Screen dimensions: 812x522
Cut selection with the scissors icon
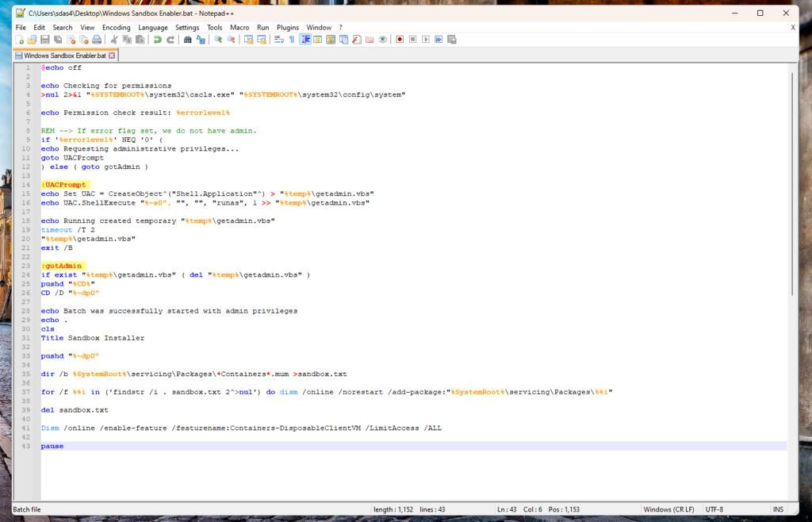(x=114, y=40)
